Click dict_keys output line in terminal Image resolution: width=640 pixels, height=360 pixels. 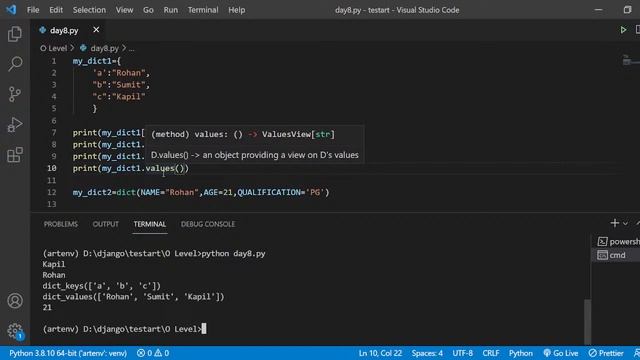[102, 286]
